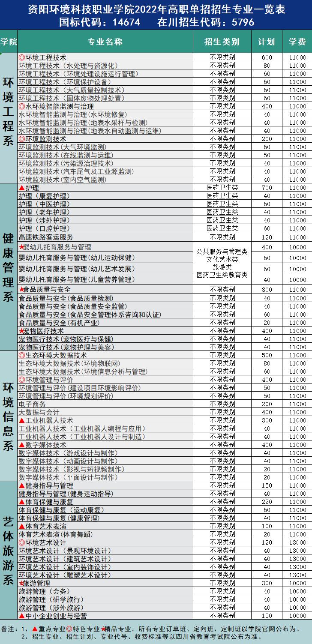The width and height of the screenshot is (312, 644).
Task: Click the title 资阳环境科技职业学院2022年高职单招招生专业一览表
Action: (x=156, y=9)
